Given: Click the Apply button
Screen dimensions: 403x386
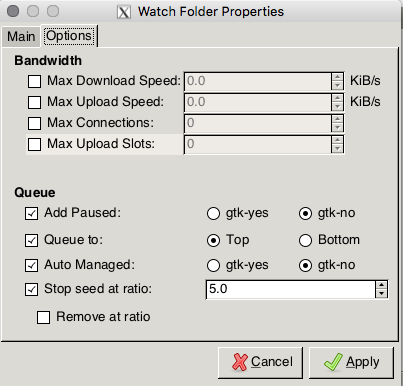Looking at the screenshot, I should click(x=351, y=363).
